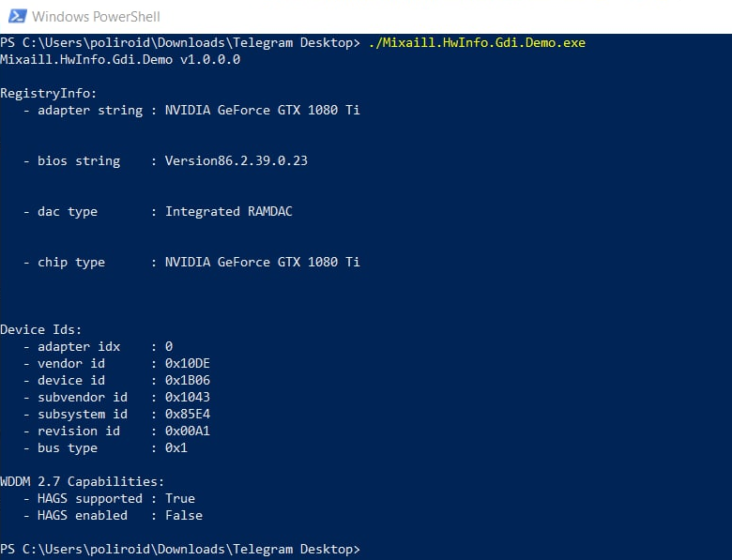Click the RegistryInfo: heading

(x=49, y=94)
